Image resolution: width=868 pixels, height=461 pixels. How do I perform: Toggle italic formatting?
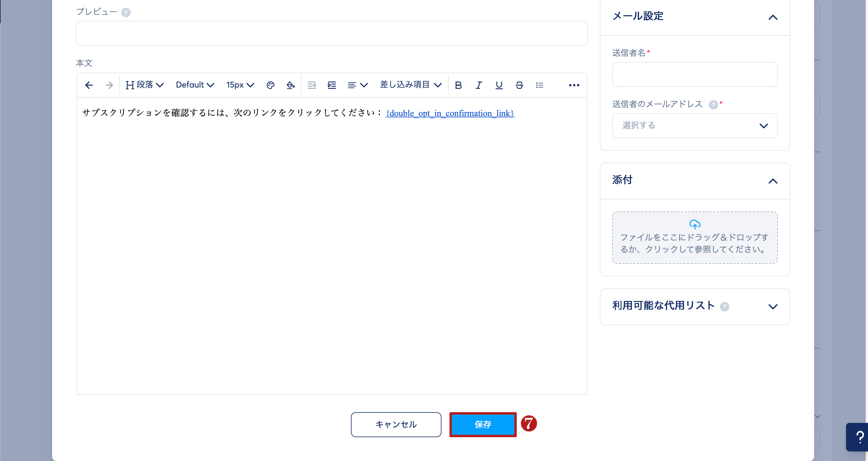pos(478,85)
